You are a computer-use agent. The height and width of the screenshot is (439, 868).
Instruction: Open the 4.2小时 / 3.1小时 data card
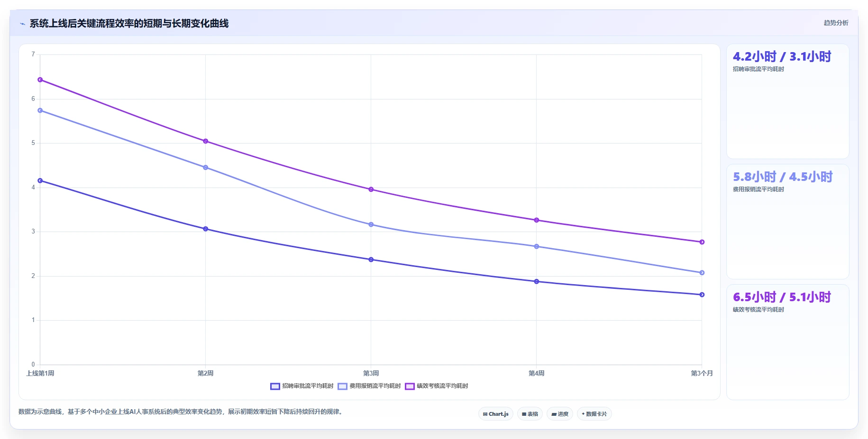(x=787, y=101)
